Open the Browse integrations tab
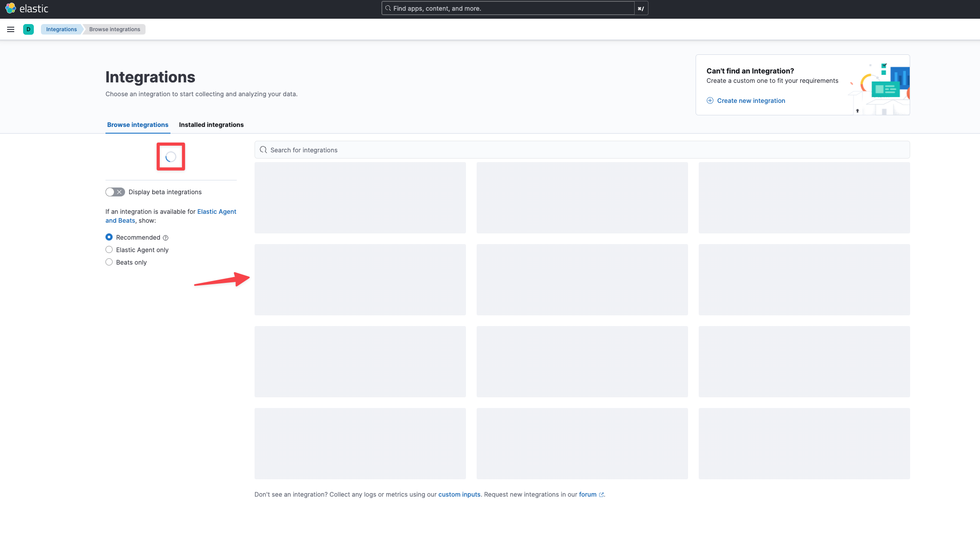The height and width of the screenshot is (559, 980). click(138, 125)
